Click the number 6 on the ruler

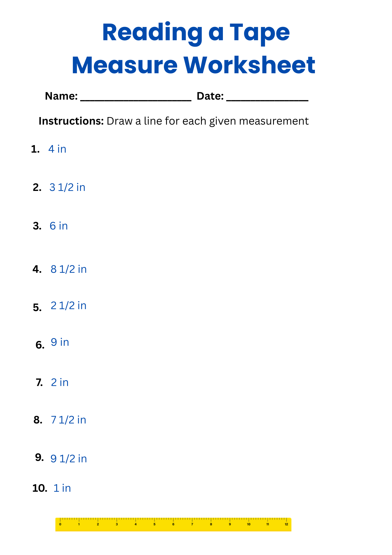173,524
